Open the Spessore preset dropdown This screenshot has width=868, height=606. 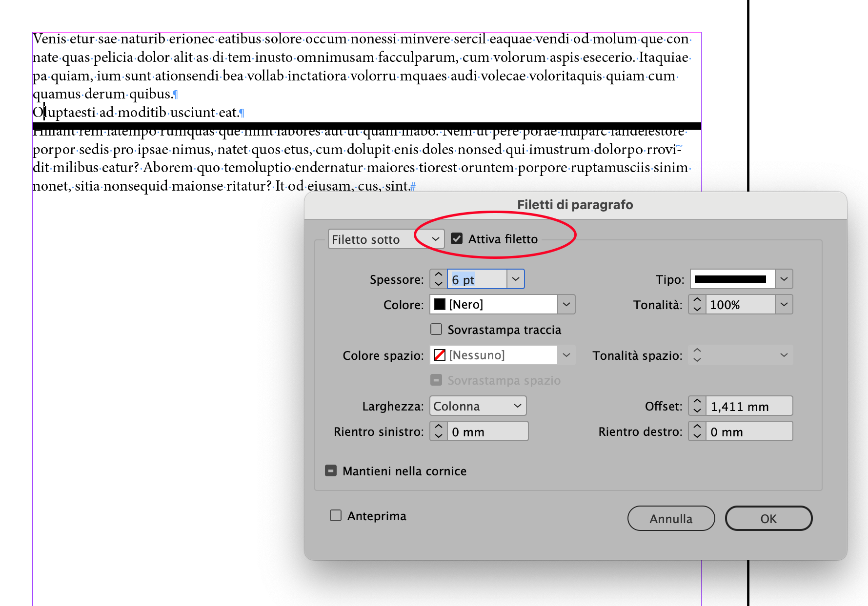(516, 279)
